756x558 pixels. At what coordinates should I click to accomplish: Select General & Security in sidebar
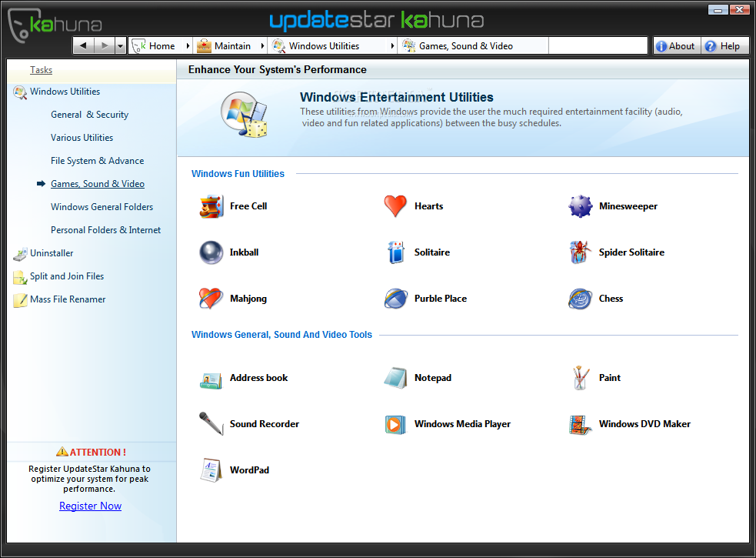pos(90,115)
